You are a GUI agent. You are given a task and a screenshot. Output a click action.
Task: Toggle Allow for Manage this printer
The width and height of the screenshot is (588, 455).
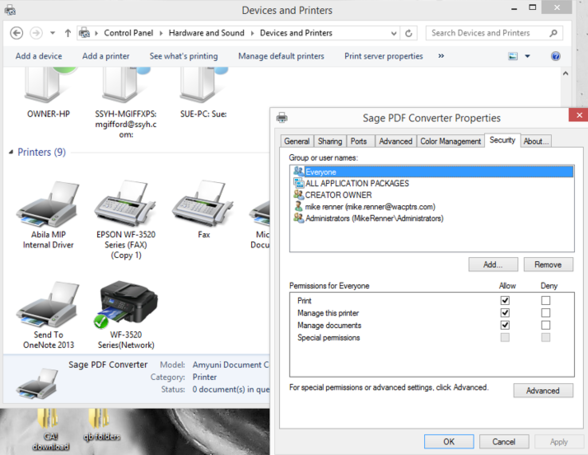(x=505, y=313)
